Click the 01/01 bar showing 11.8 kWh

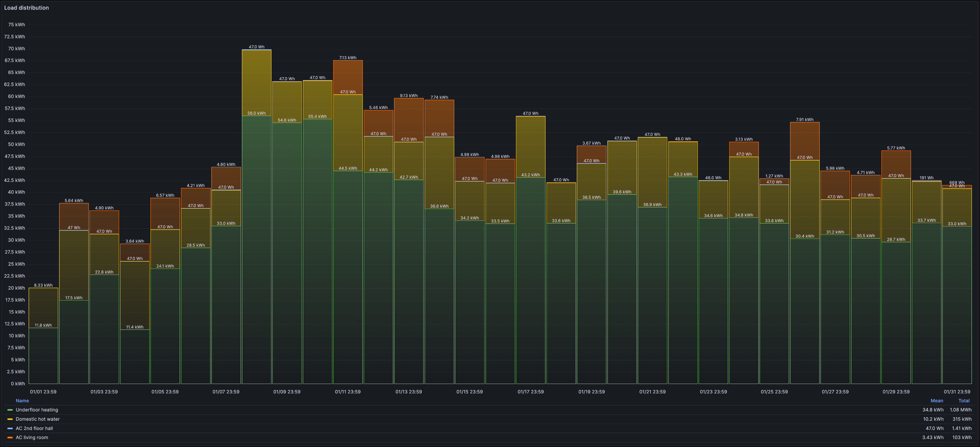tap(43, 356)
